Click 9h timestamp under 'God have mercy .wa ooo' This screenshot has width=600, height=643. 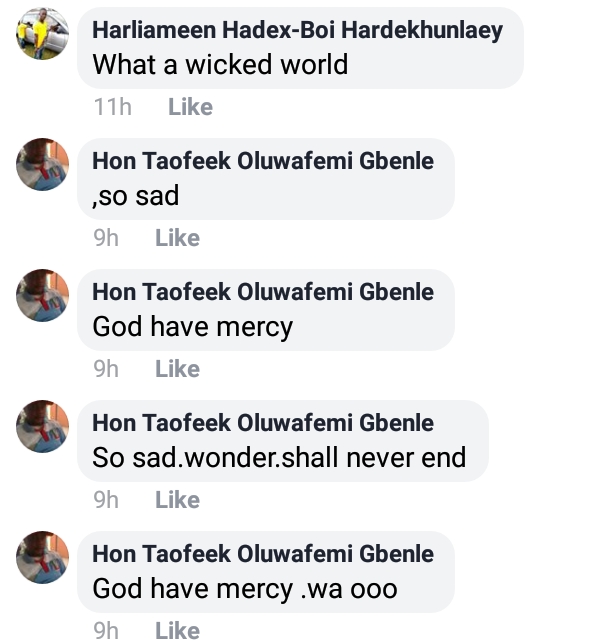106,630
